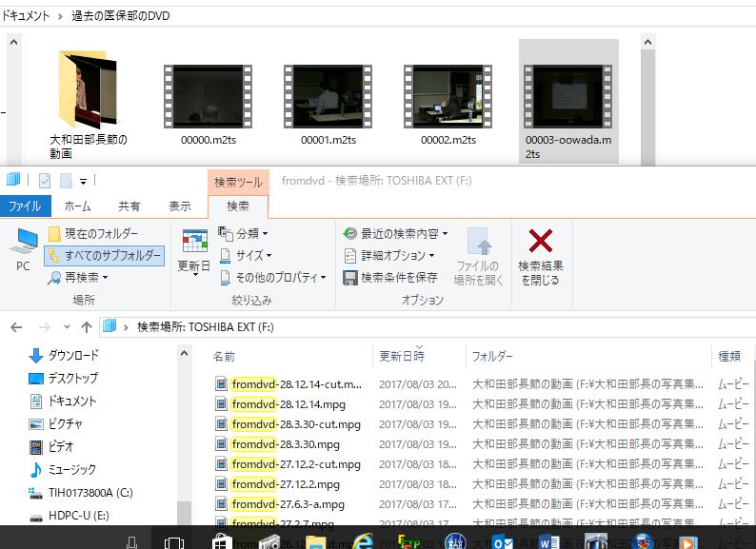Open Outlook from the taskbar
The image size is (756, 549).
pyautogui.click(x=503, y=540)
